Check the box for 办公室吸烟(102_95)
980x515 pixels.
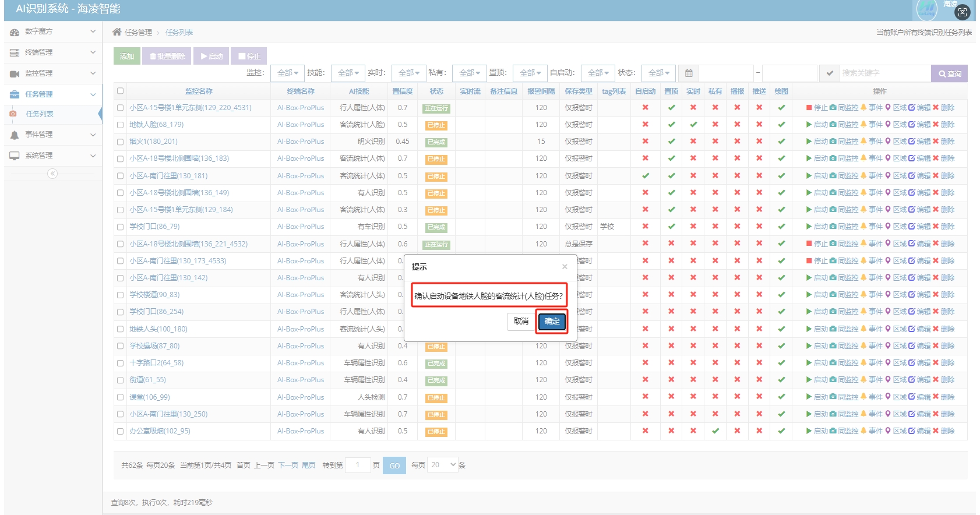[x=120, y=431]
